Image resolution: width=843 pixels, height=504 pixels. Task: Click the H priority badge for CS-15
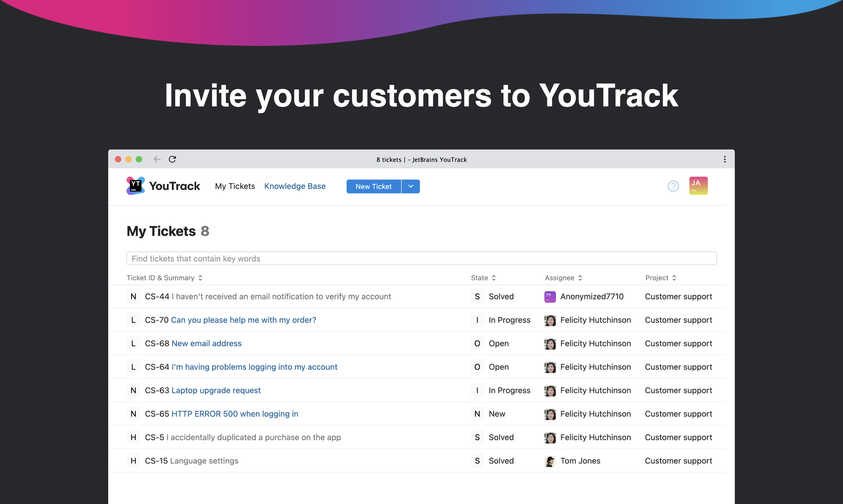point(133,461)
